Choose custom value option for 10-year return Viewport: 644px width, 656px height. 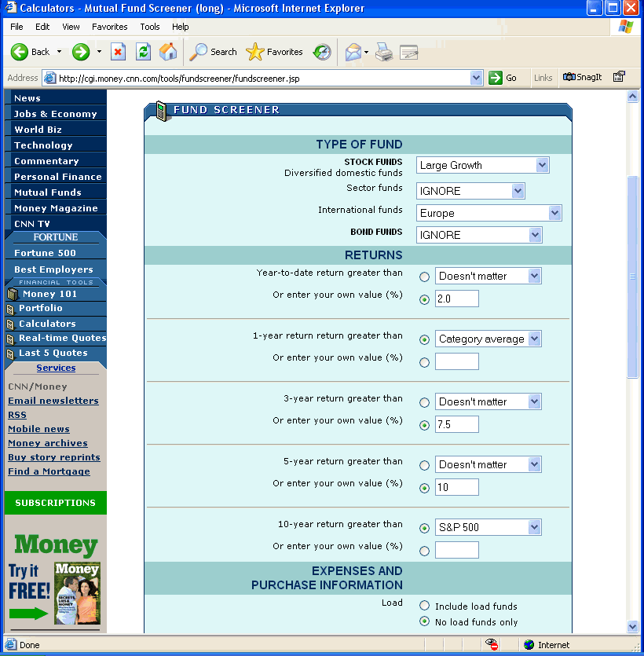[x=424, y=550]
